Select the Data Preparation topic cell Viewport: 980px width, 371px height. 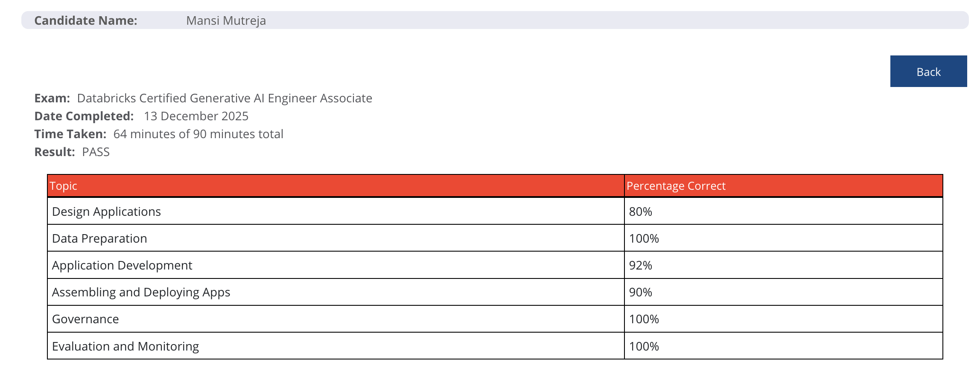99,238
